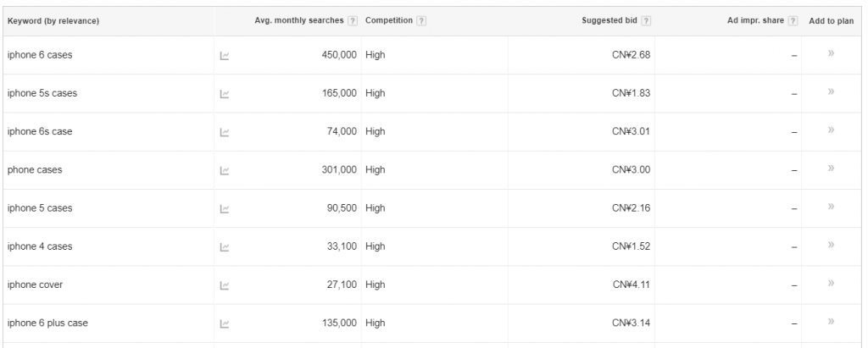This screenshot has height=348, width=868.
Task: Sort table by Avg. monthly searches header
Action: tap(300, 20)
